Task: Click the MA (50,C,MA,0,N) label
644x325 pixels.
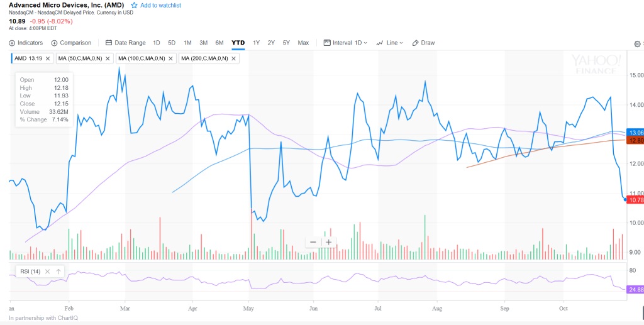Action: (80, 58)
